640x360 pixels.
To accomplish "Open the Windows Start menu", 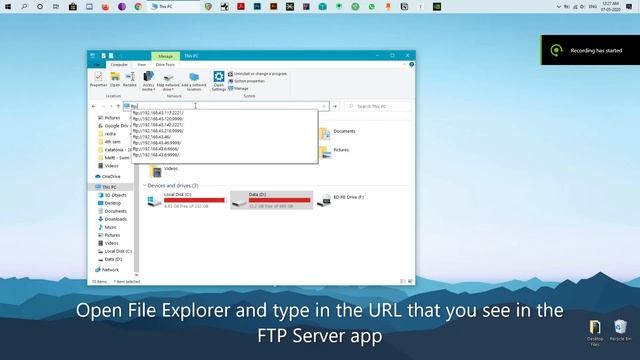I will (x=7, y=7).
